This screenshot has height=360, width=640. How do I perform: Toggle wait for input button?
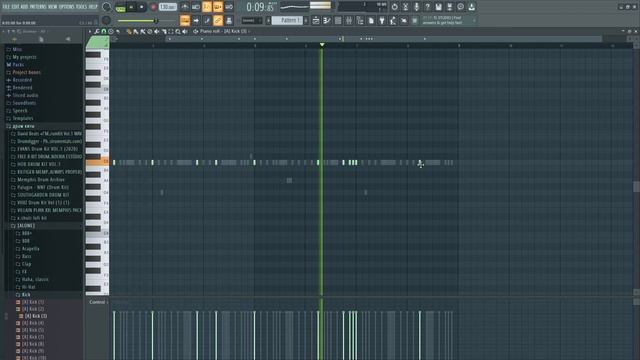196,7
